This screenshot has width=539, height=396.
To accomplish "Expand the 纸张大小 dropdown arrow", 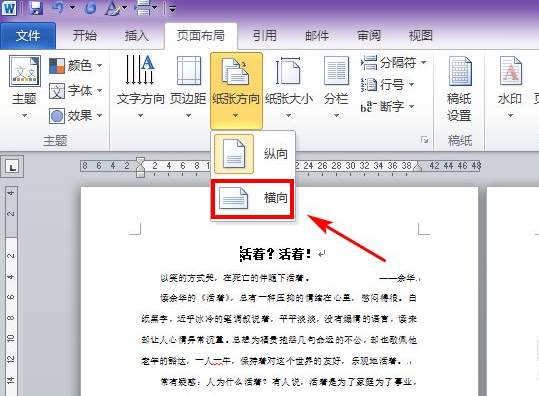I will coord(289,116).
